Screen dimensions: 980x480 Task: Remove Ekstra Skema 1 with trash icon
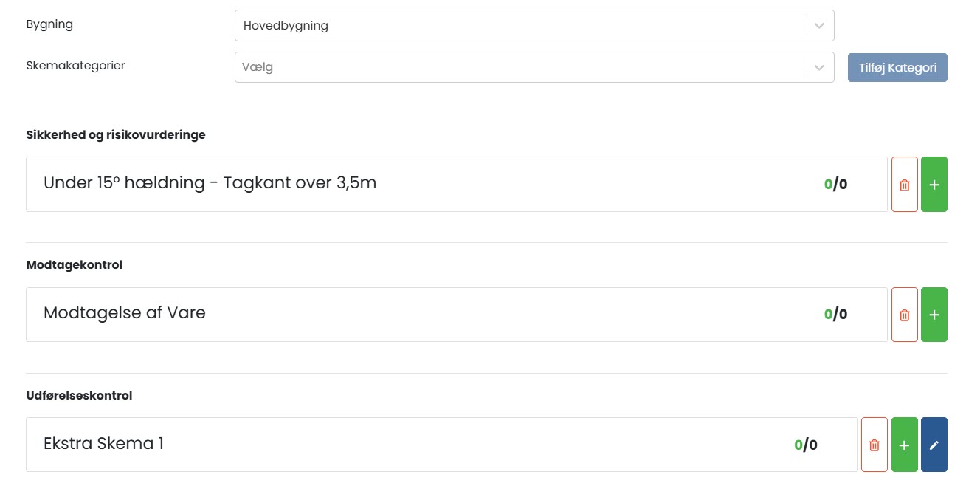(x=874, y=445)
